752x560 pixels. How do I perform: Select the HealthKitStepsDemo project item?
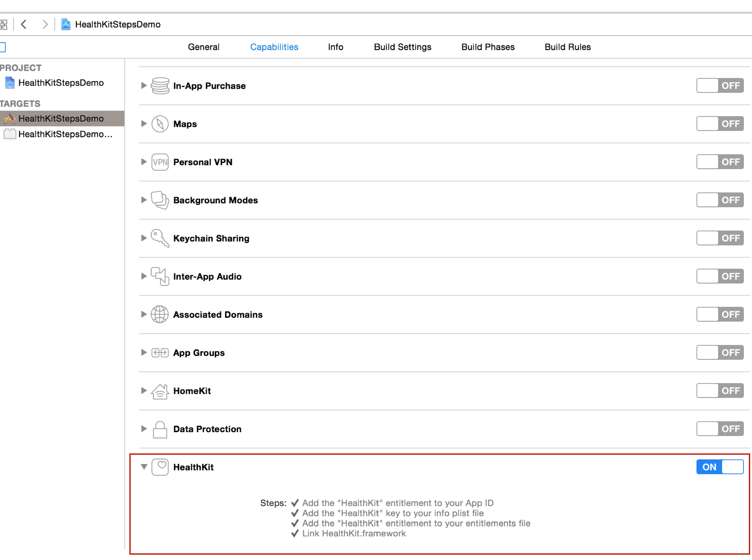coord(61,83)
